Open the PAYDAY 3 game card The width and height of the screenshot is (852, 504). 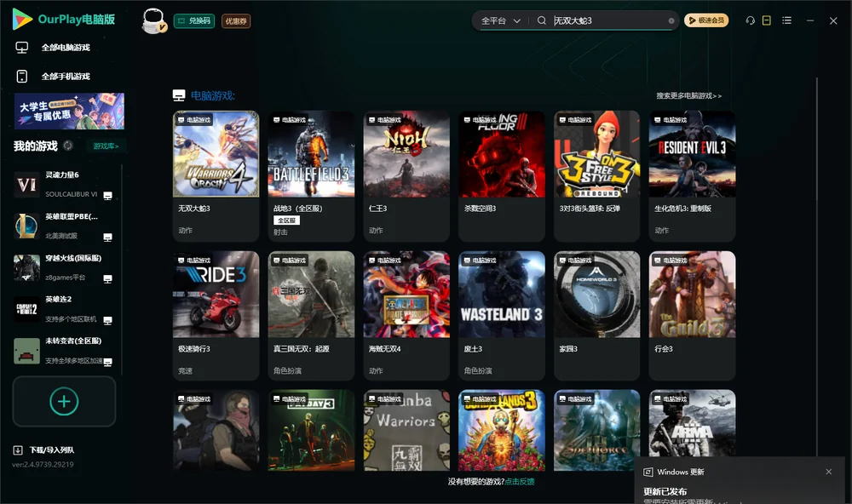tap(311, 430)
